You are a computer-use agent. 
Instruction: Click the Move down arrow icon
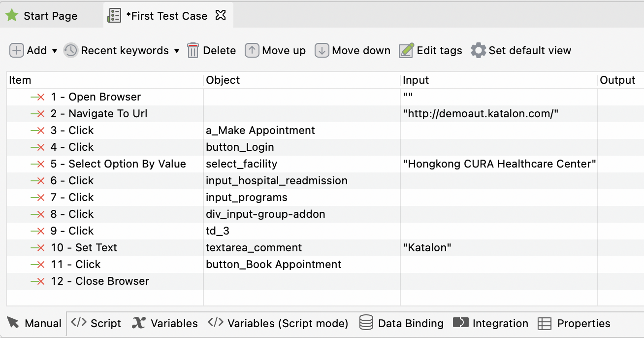coord(322,50)
